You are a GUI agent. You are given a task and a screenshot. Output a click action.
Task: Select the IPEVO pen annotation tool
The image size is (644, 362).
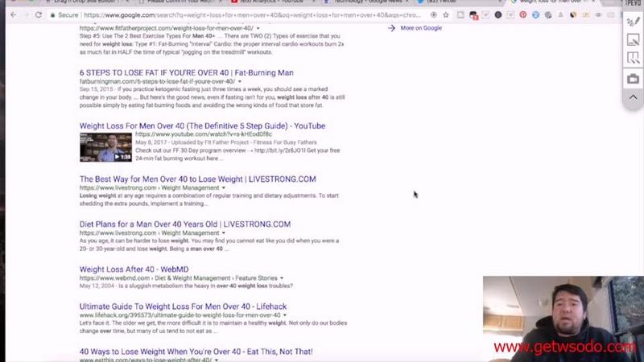click(x=633, y=22)
